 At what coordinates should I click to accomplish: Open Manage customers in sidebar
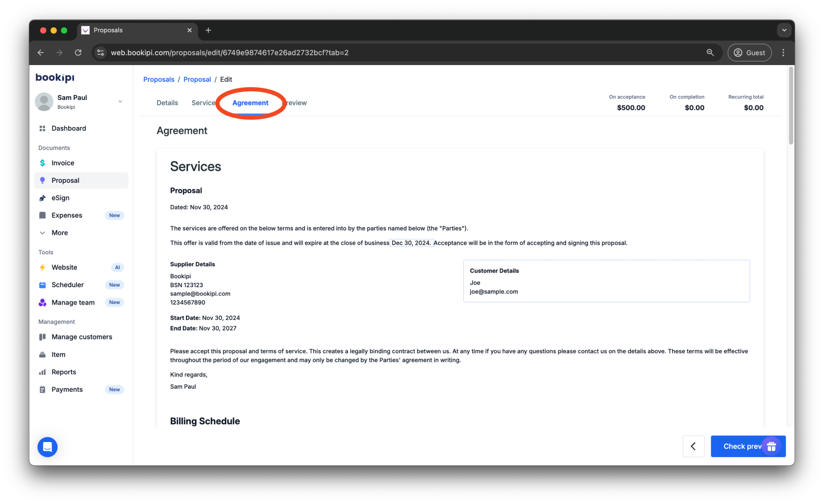click(x=81, y=337)
